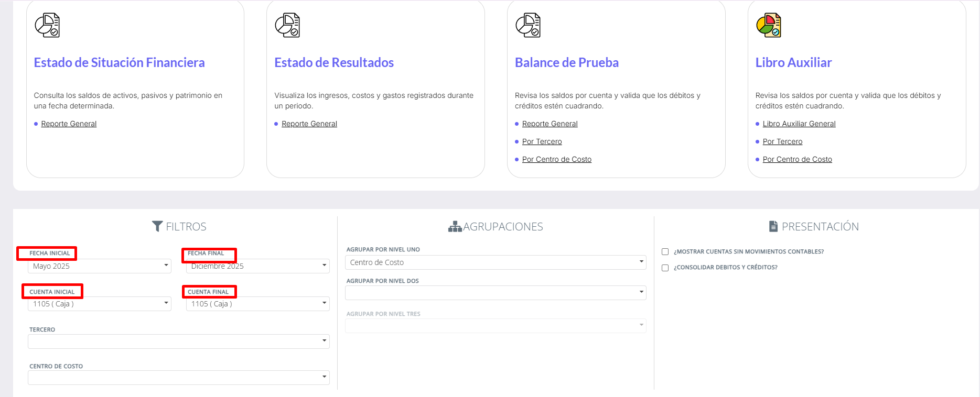Screen dimensions: 980x397
Task: Click the document icon beside PRESENTACIÓN
Action: 773,226
